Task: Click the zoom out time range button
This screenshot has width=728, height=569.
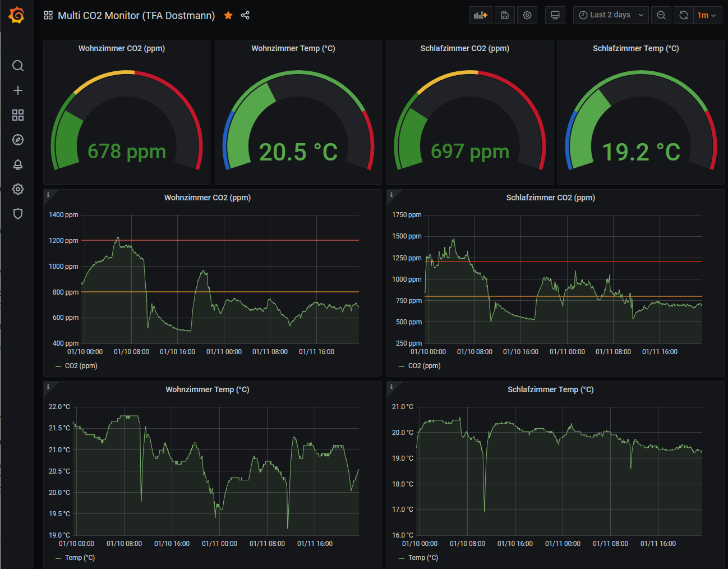Action: [x=661, y=15]
